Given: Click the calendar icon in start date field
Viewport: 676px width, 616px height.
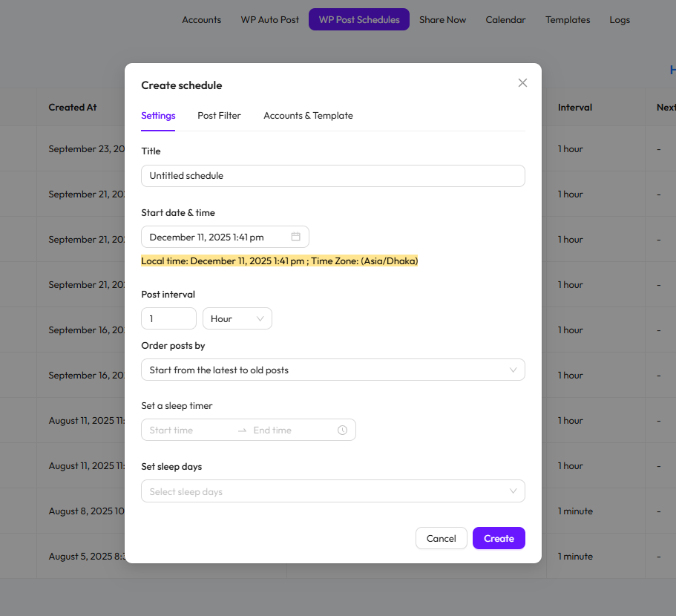Looking at the screenshot, I should (x=295, y=237).
